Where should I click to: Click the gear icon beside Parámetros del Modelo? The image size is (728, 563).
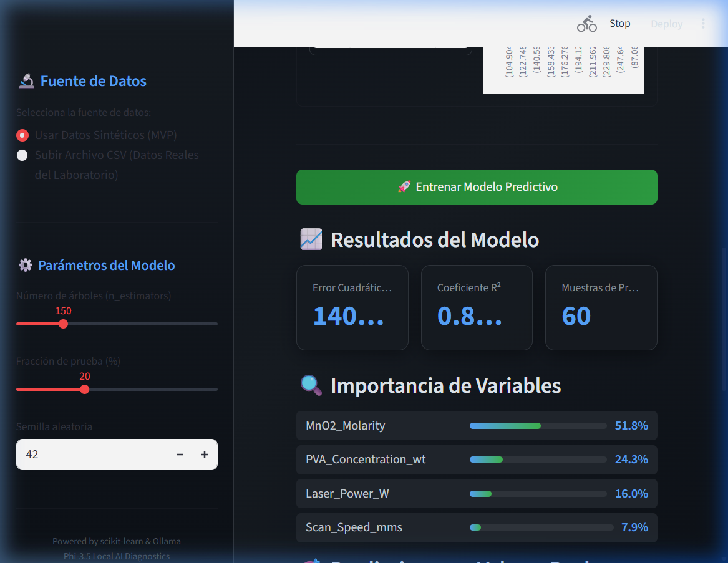click(25, 264)
